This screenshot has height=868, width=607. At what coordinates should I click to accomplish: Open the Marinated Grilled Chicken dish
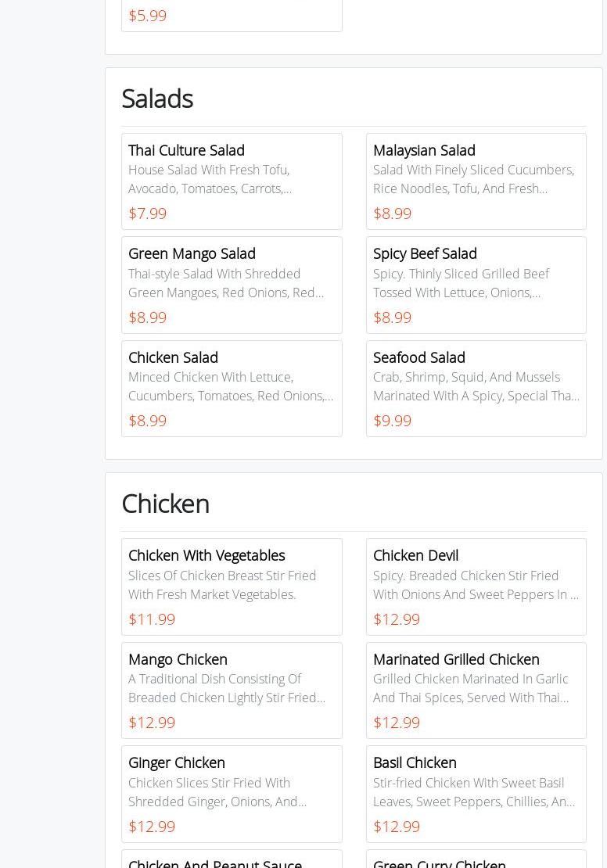(x=476, y=690)
